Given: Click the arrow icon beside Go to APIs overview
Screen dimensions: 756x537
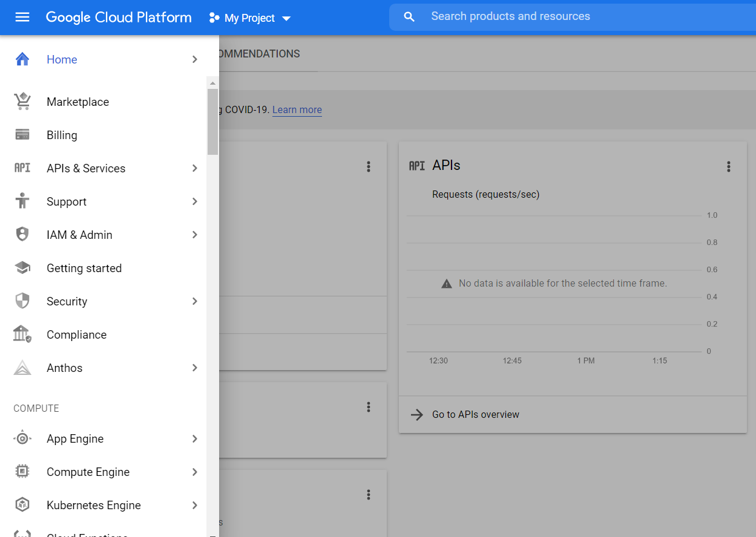Looking at the screenshot, I should [x=417, y=414].
